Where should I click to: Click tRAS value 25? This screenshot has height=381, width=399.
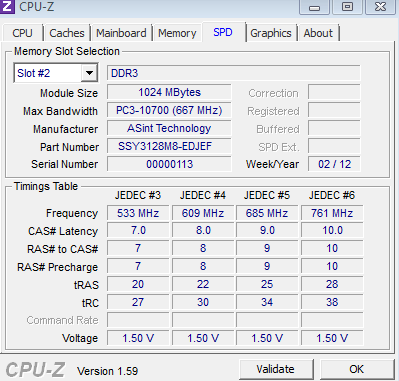point(267,284)
